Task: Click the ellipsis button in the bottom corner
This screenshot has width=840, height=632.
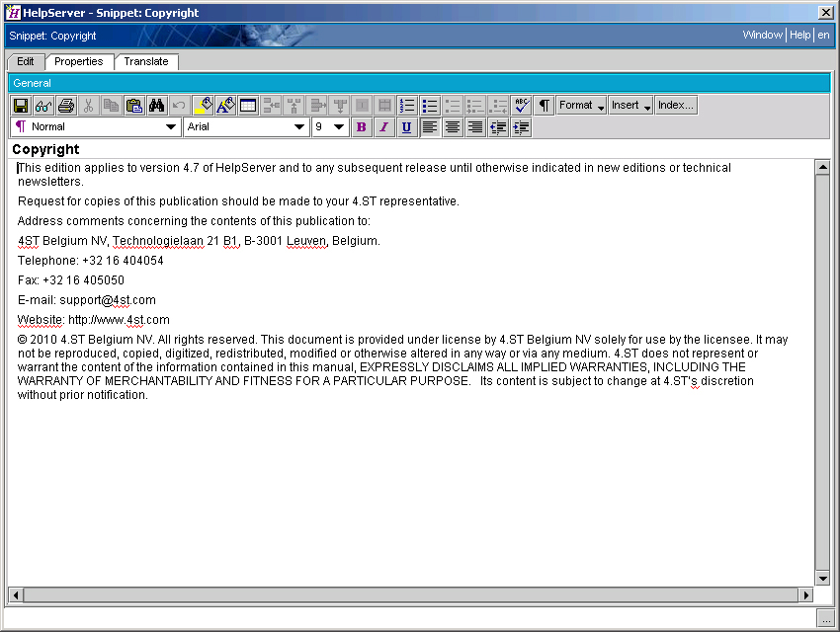Action: tap(825, 618)
